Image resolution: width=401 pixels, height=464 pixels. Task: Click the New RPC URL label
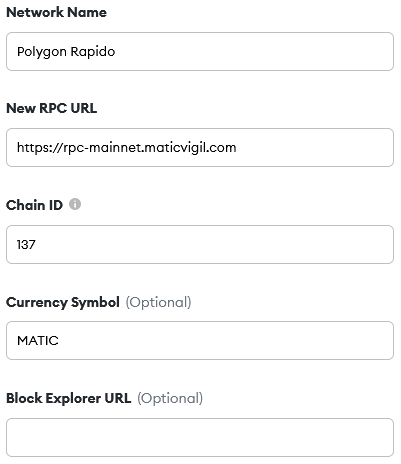pos(52,108)
